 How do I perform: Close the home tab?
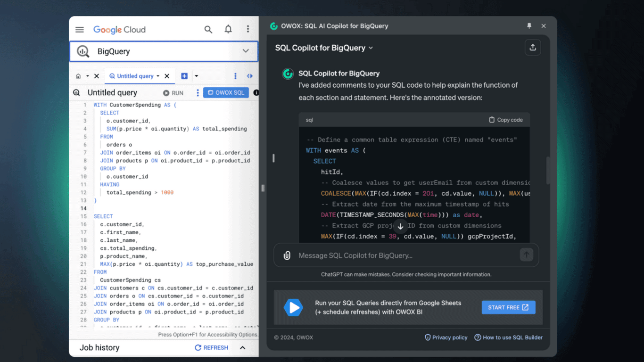[x=97, y=76]
